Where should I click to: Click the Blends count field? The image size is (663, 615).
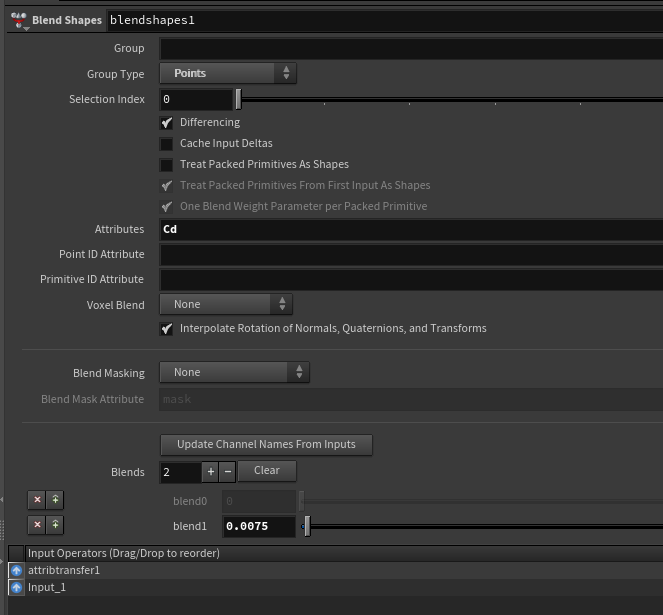click(181, 472)
